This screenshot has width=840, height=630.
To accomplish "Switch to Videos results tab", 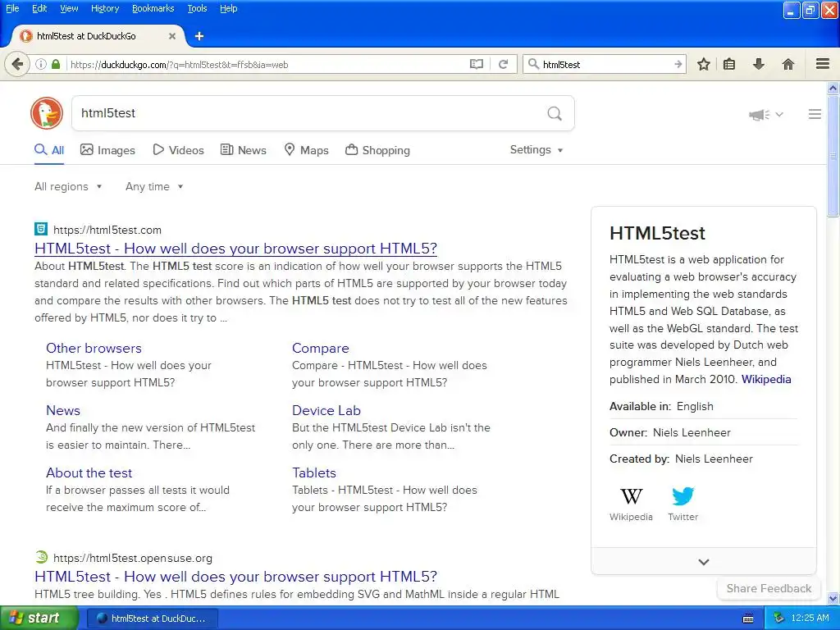I will (x=178, y=150).
